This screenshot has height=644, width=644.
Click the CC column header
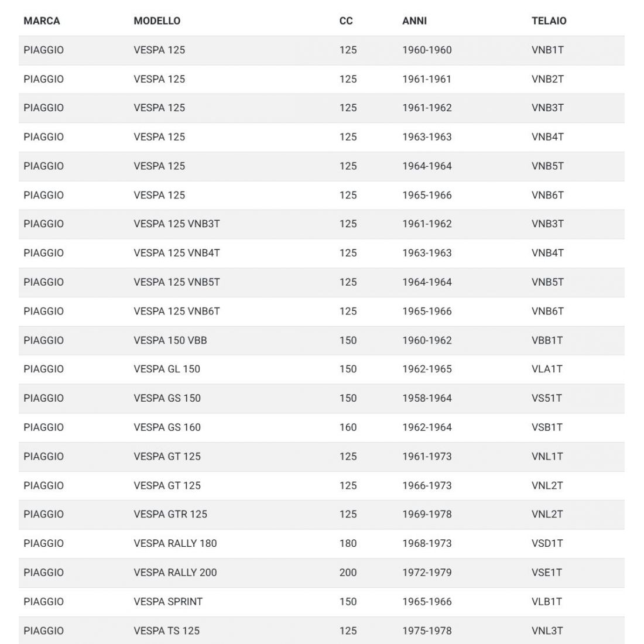(x=346, y=20)
